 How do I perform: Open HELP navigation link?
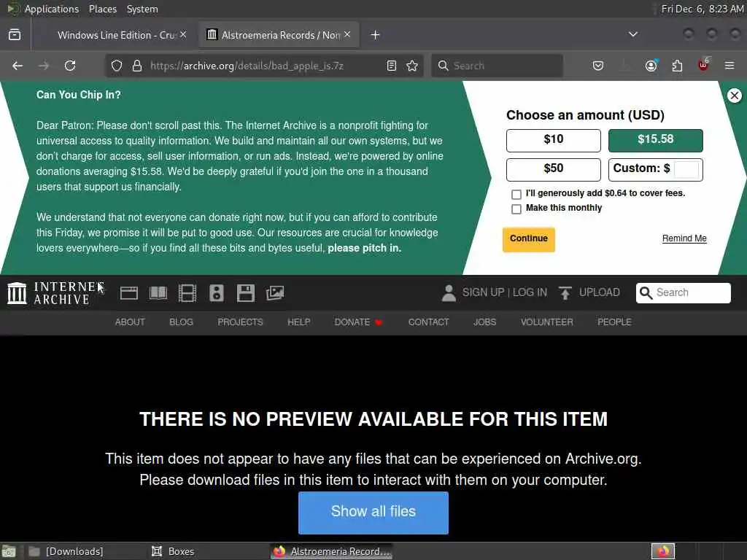tap(298, 322)
